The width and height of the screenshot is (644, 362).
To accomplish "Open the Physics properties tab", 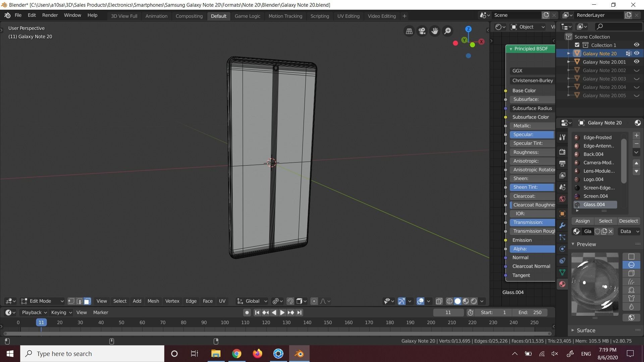I will point(562,249).
